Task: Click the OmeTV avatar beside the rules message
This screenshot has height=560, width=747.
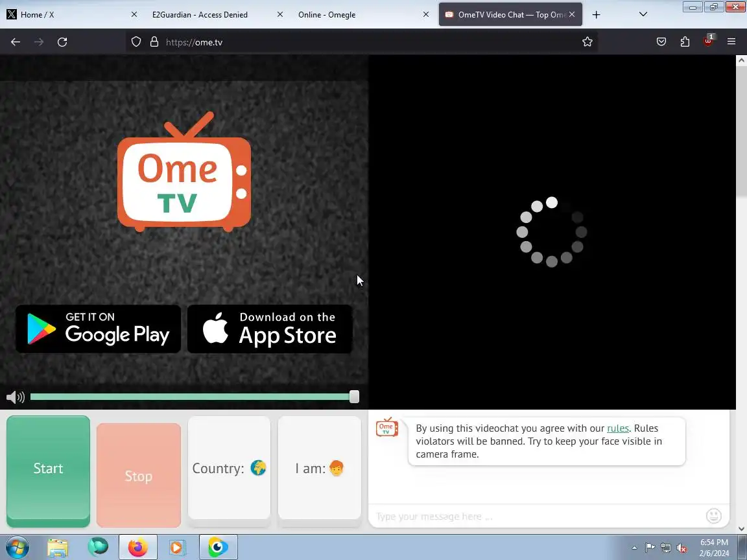Action: pyautogui.click(x=387, y=427)
